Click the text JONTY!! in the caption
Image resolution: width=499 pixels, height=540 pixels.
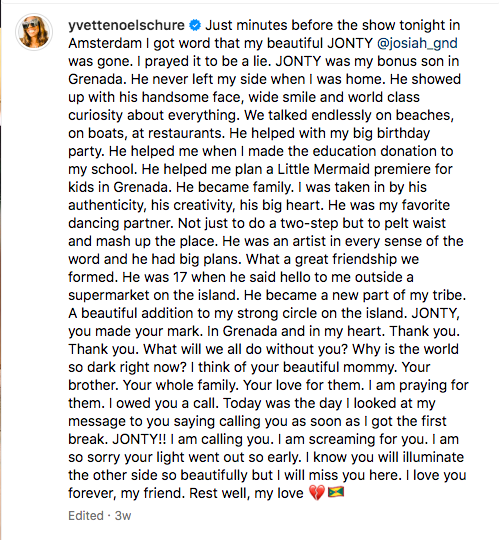pyautogui.click(x=139, y=439)
